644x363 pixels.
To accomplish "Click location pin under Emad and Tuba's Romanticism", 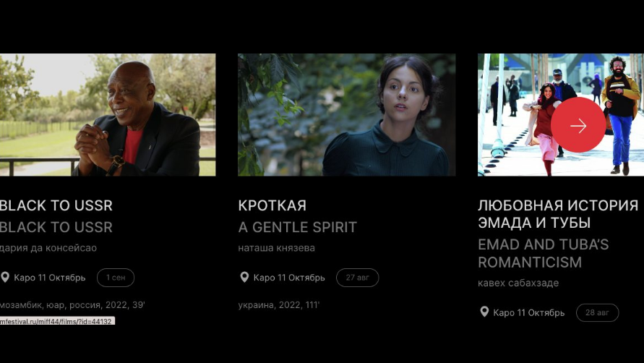I will (484, 312).
